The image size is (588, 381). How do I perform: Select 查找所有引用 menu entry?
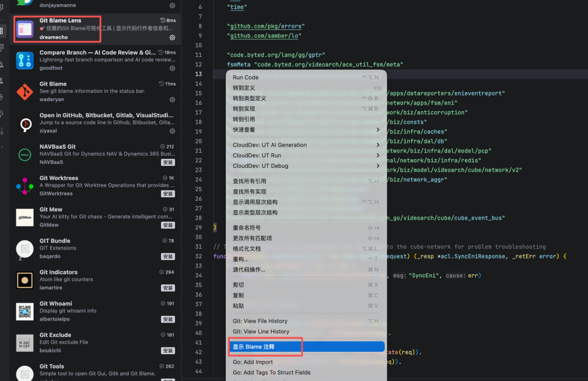(x=307, y=181)
